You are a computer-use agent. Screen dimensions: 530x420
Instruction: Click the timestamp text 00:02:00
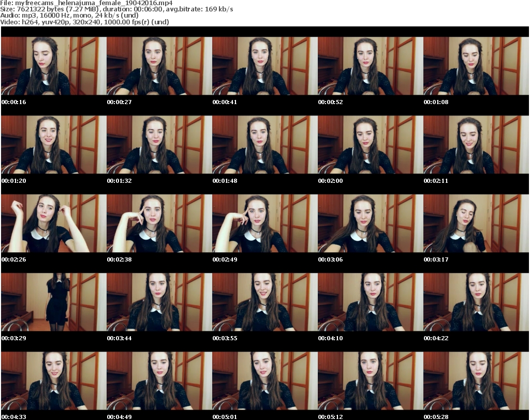click(x=330, y=181)
